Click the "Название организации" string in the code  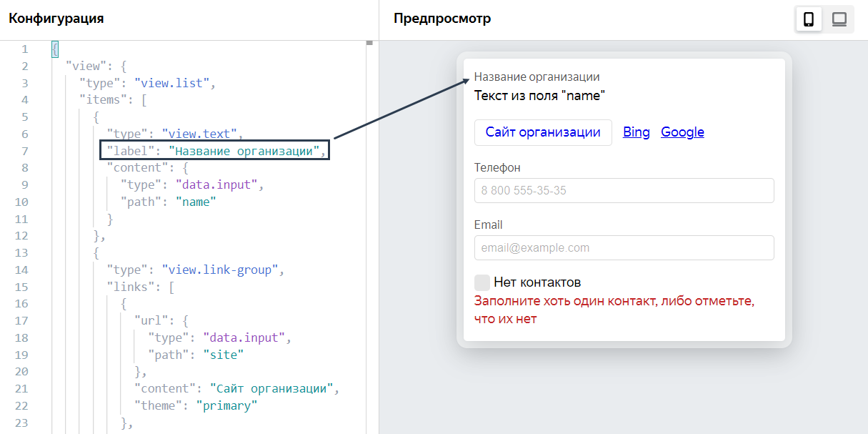[247, 151]
